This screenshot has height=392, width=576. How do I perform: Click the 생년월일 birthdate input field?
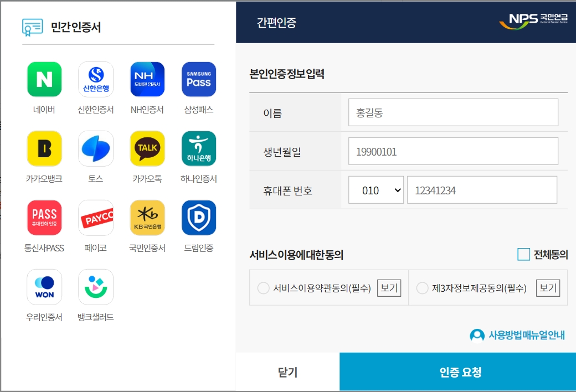(x=453, y=151)
